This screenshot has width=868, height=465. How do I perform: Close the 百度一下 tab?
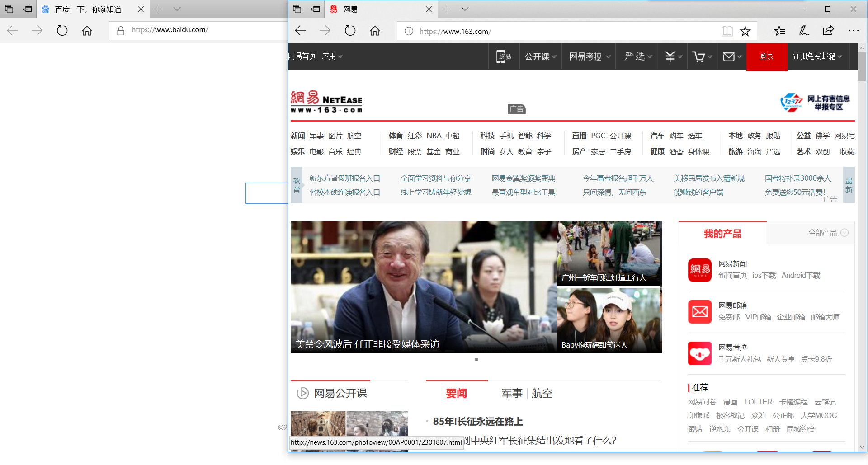[141, 9]
